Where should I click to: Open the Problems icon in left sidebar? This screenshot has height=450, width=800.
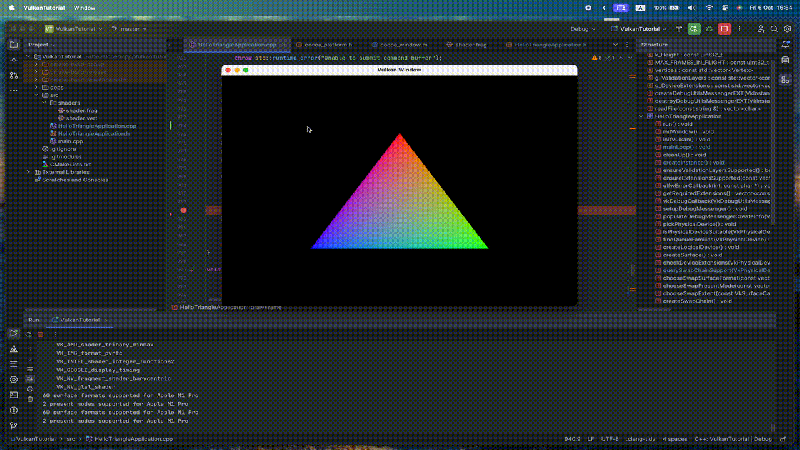coord(14,410)
